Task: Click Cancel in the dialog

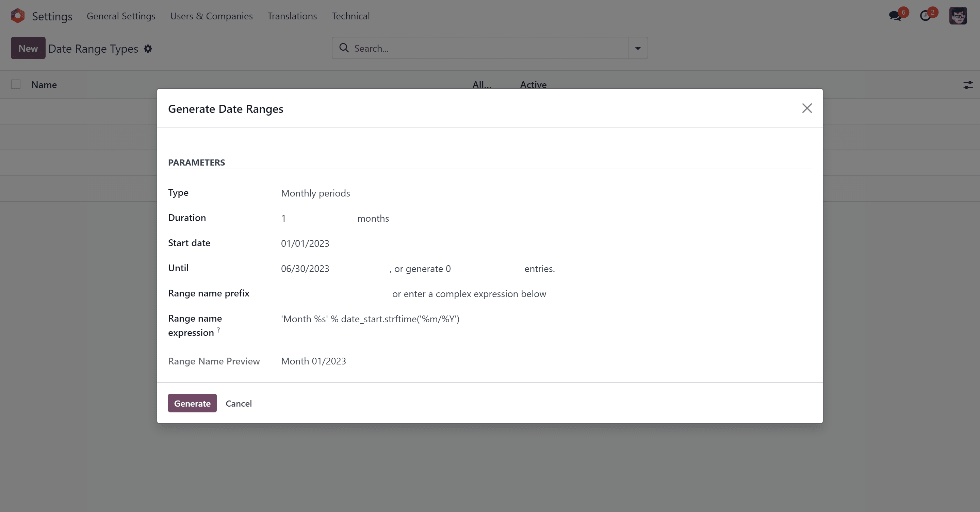Action: (x=239, y=403)
